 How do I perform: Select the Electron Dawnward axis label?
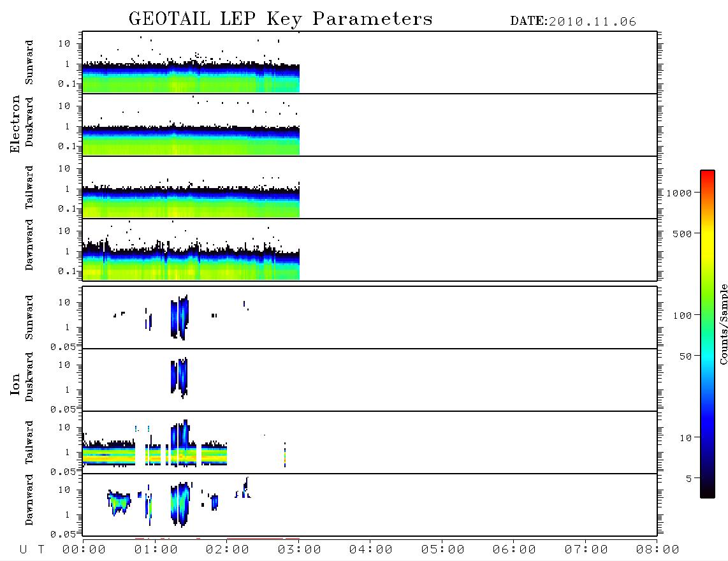tap(29, 245)
